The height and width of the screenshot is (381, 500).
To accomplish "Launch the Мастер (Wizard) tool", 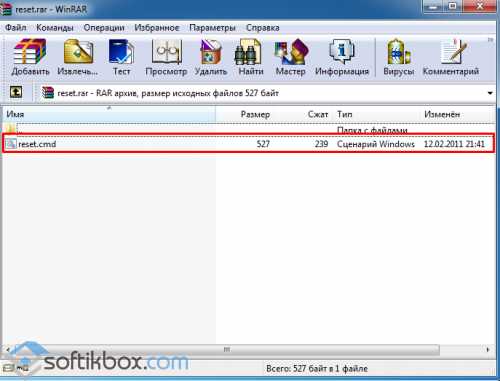I will point(291,57).
